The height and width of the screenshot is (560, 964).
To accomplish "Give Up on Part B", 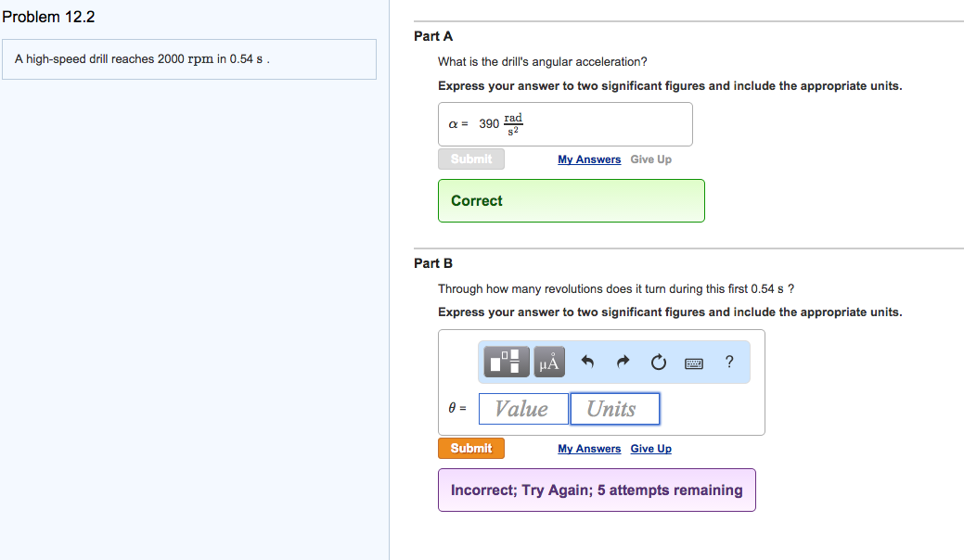I will 650,449.
